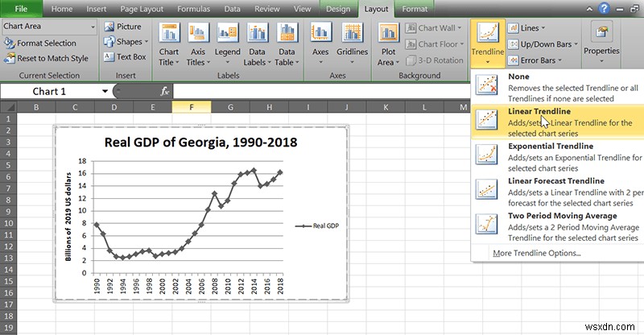Click the Real GDP legend entry
The width and height of the screenshot is (644, 335).
pos(317,225)
